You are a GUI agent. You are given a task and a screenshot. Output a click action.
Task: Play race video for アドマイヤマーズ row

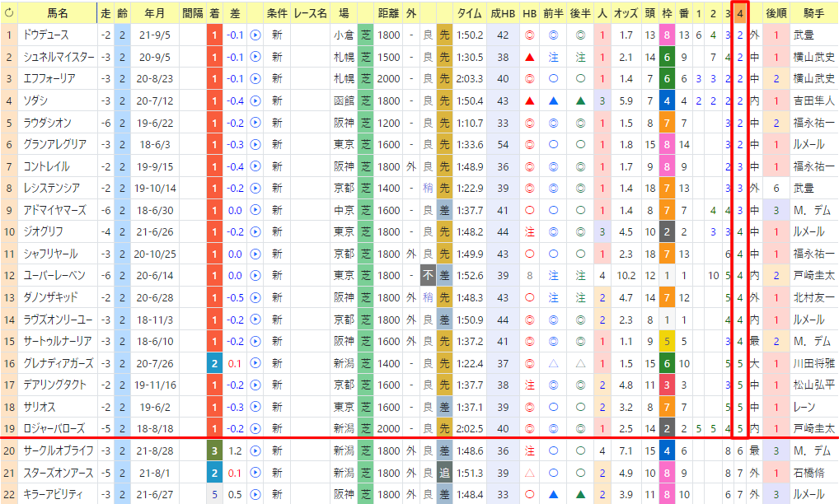[x=255, y=210]
